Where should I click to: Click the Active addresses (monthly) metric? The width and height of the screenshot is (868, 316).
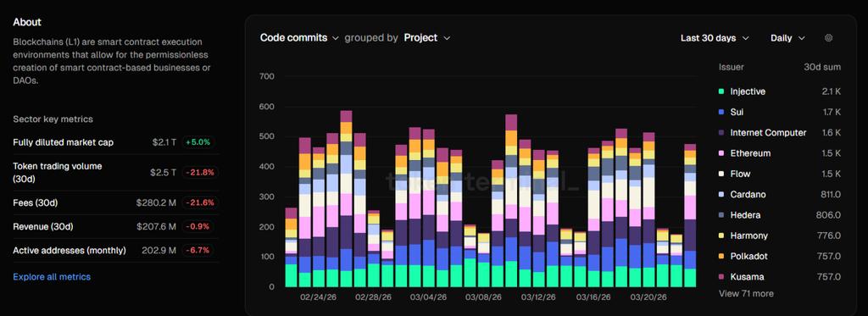pyautogui.click(x=70, y=250)
